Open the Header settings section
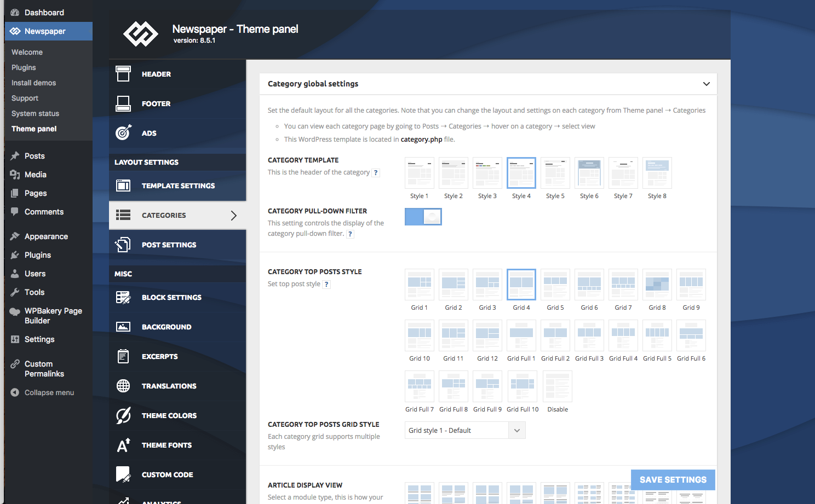 click(177, 74)
